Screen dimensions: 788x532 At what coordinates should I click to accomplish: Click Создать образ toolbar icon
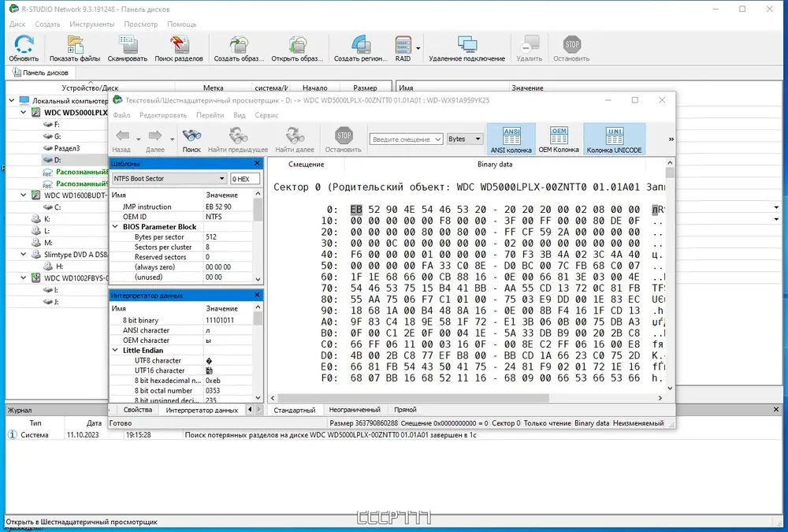239,45
